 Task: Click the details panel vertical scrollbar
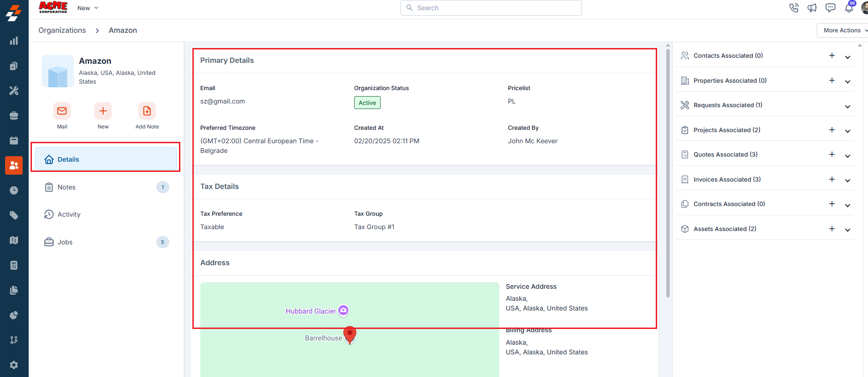[x=668, y=173]
